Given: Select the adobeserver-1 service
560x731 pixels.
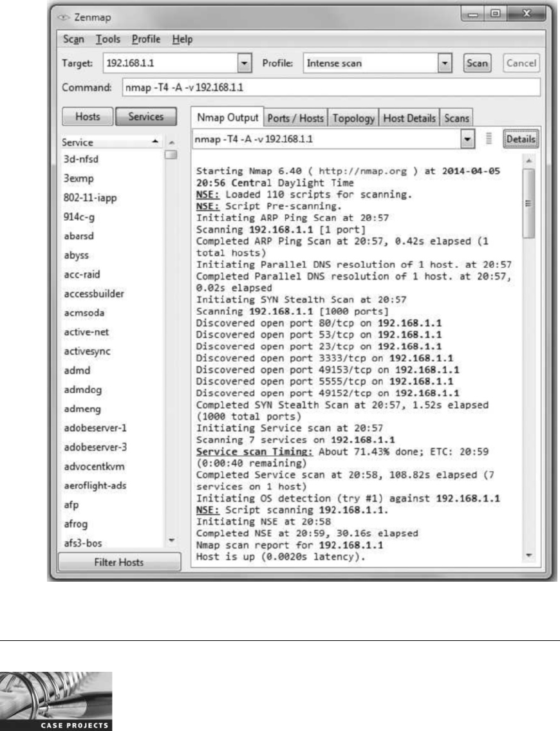Looking at the screenshot, I should coord(95,428).
